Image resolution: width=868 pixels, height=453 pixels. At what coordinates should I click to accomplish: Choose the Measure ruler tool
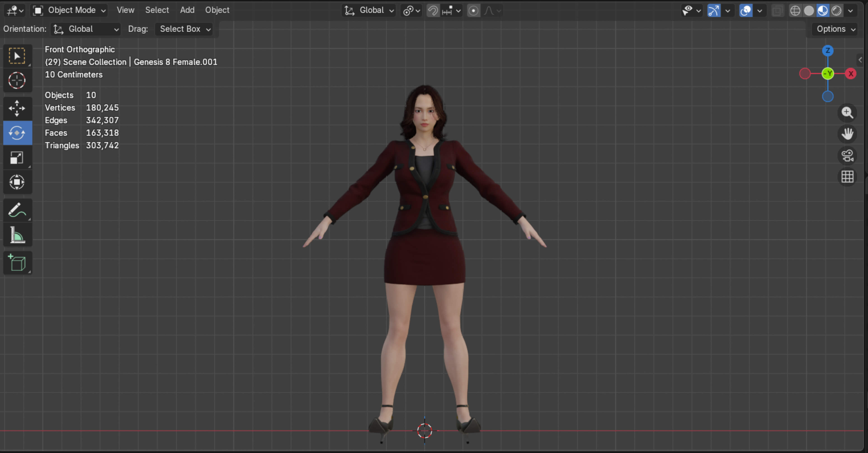17,235
